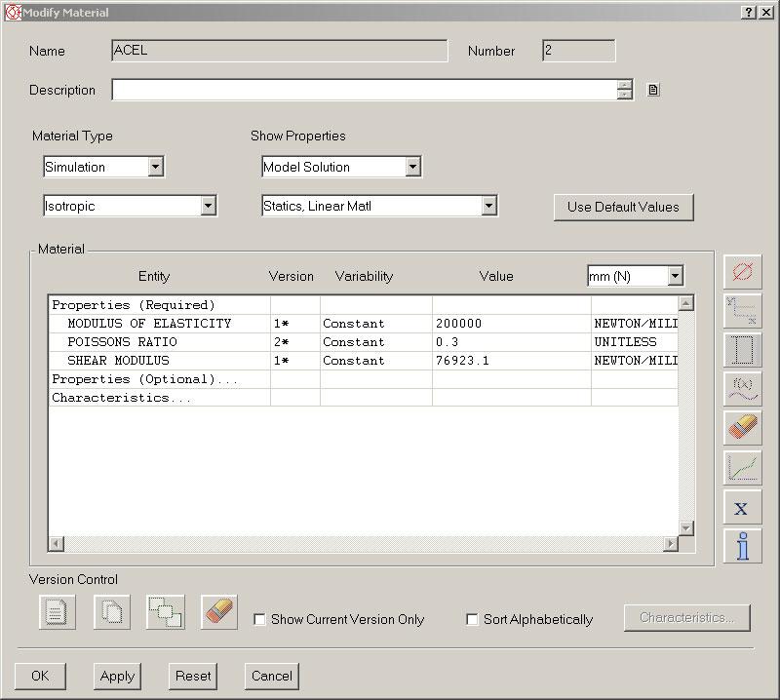
Task: Click the Entity column header
Action: [x=154, y=276]
